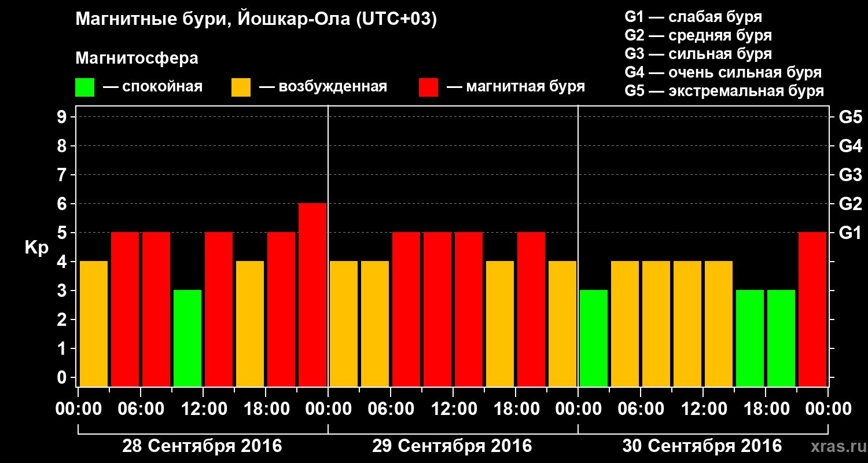Click the '— возбужденная' legend label

point(323,87)
